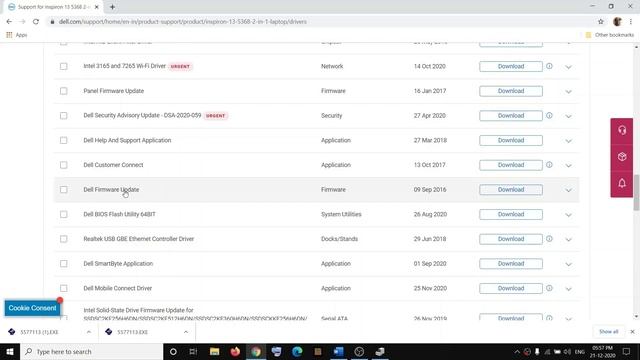
Task: Open Windows Start menu
Action: pyautogui.click(x=10, y=351)
